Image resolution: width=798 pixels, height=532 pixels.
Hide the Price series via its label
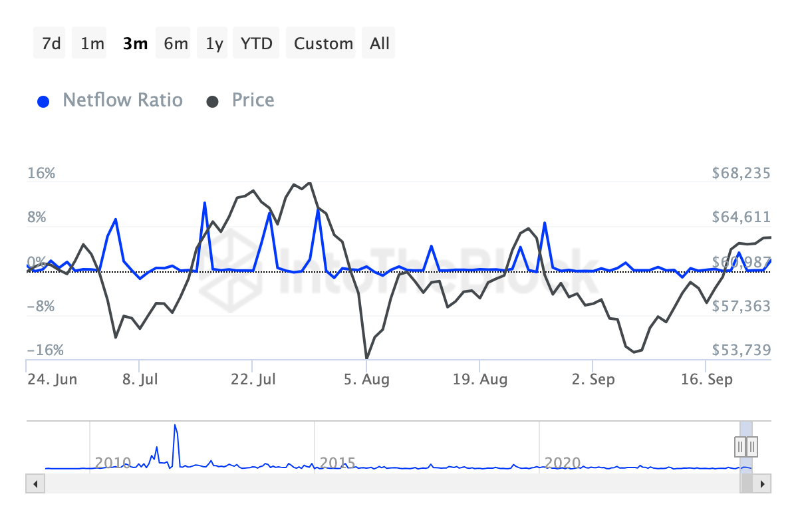tap(253, 100)
